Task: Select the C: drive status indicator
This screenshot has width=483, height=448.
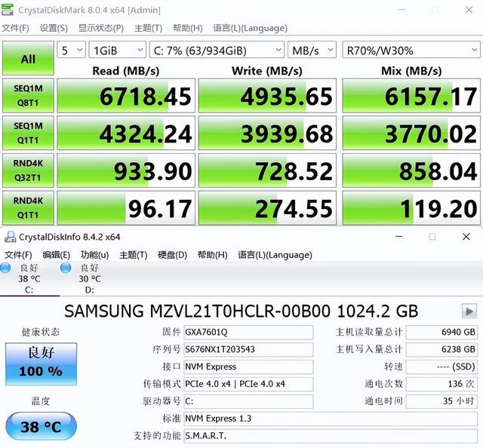Action: tap(29, 278)
